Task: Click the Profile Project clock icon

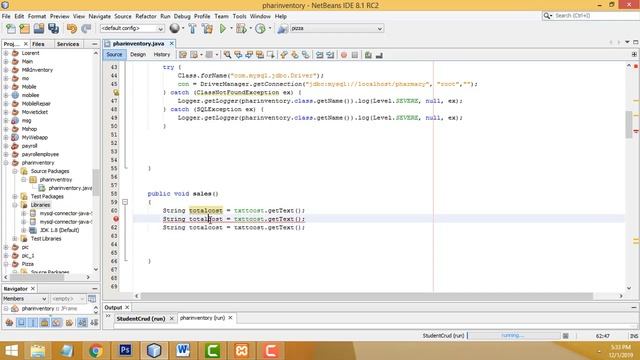Action: pos(260,28)
